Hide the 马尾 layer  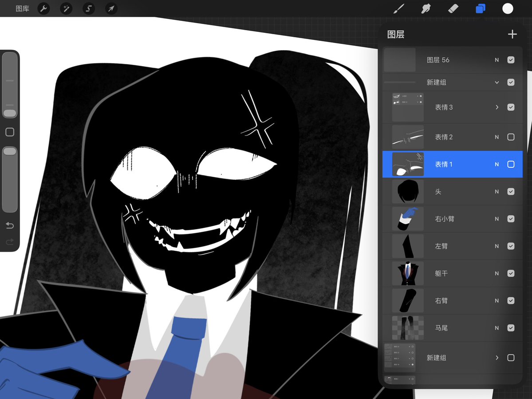tap(511, 328)
